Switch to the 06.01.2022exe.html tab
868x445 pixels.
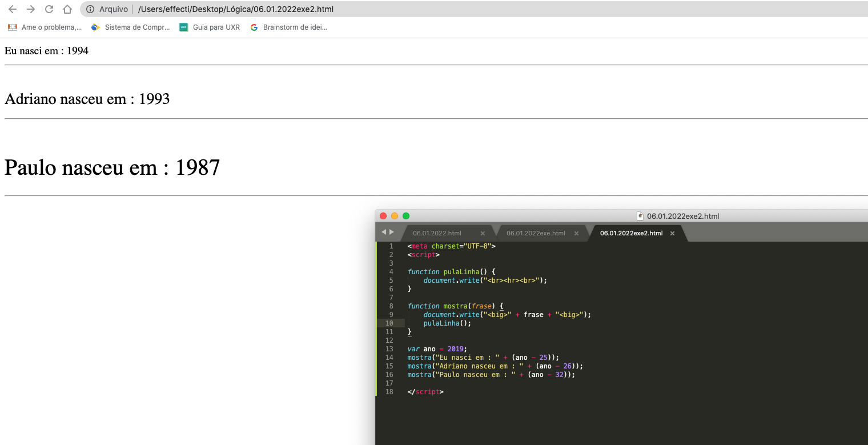click(x=536, y=233)
